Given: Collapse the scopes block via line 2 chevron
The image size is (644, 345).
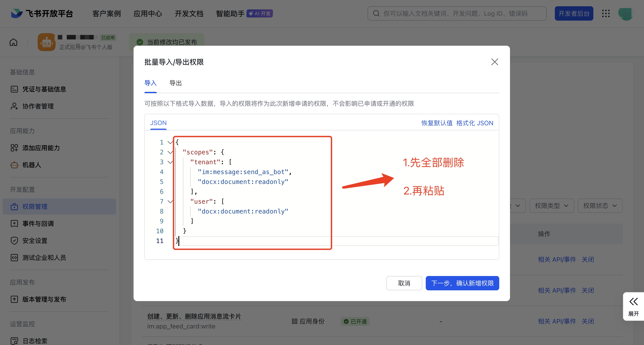Looking at the screenshot, I should pyautogui.click(x=170, y=152).
